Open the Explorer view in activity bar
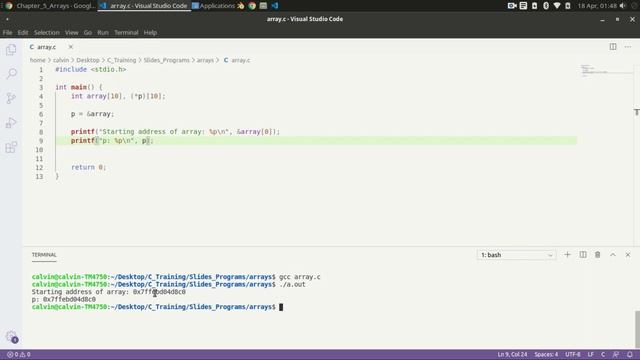The height and width of the screenshot is (360, 640). coord(11,50)
